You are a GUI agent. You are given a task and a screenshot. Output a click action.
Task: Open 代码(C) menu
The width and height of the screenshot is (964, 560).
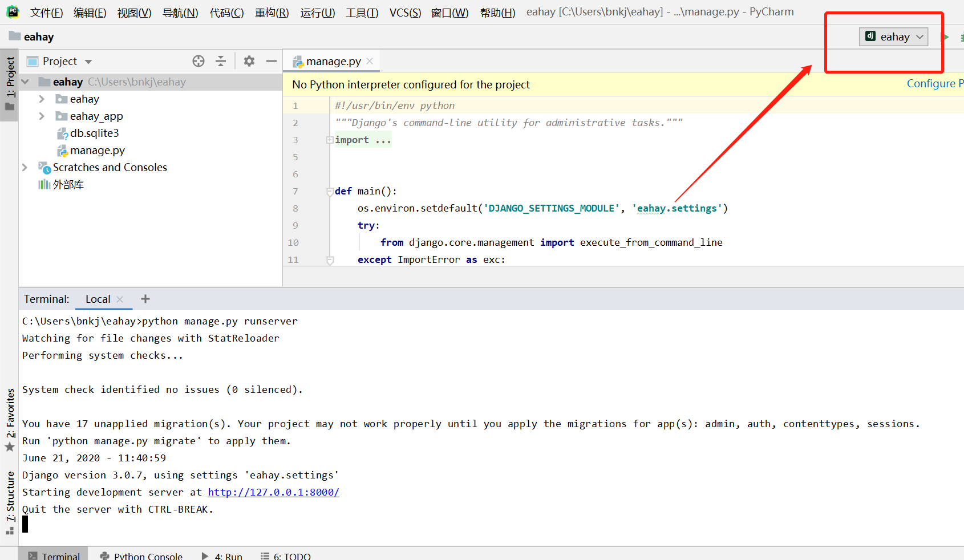227,13
